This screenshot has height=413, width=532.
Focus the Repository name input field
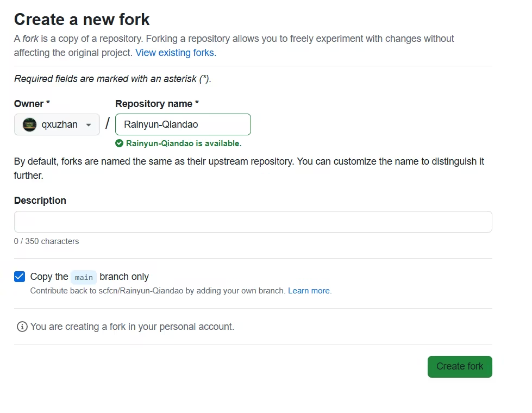pos(183,124)
